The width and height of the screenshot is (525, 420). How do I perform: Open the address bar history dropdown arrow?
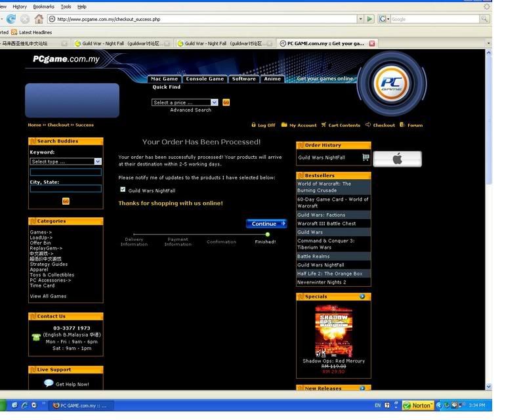360,19
